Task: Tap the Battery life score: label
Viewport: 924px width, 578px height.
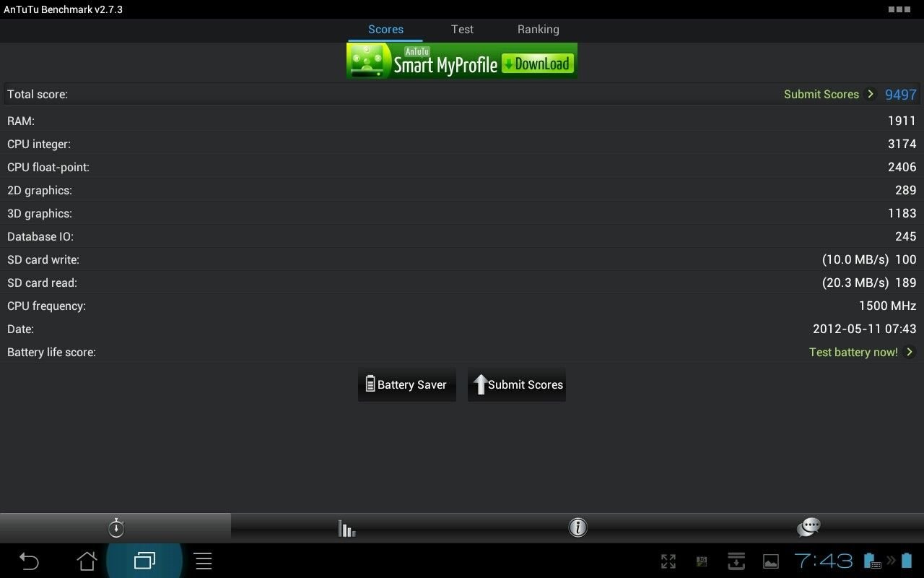Action: pos(51,353)
